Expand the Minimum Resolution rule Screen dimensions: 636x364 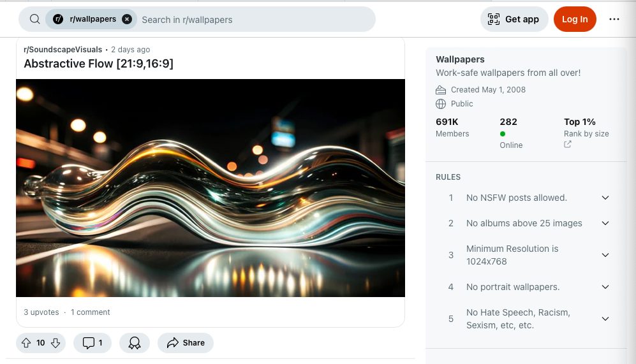point(605,255)
